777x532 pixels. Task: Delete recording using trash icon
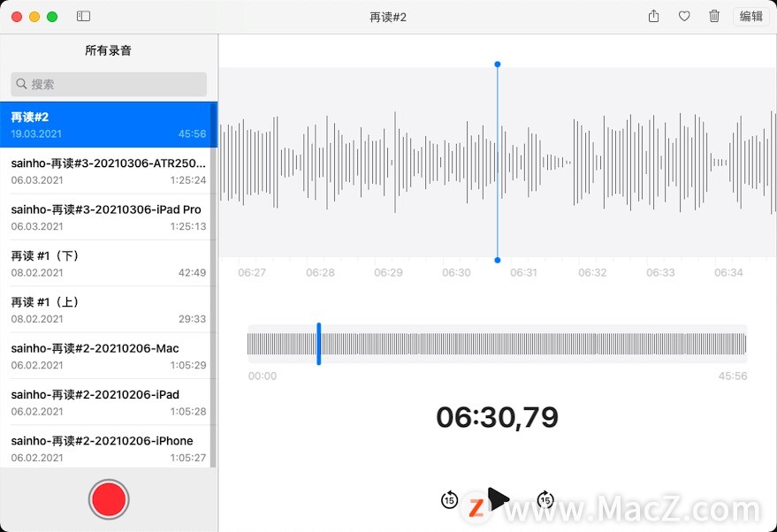pyautogui.click(x=714, y=16)
